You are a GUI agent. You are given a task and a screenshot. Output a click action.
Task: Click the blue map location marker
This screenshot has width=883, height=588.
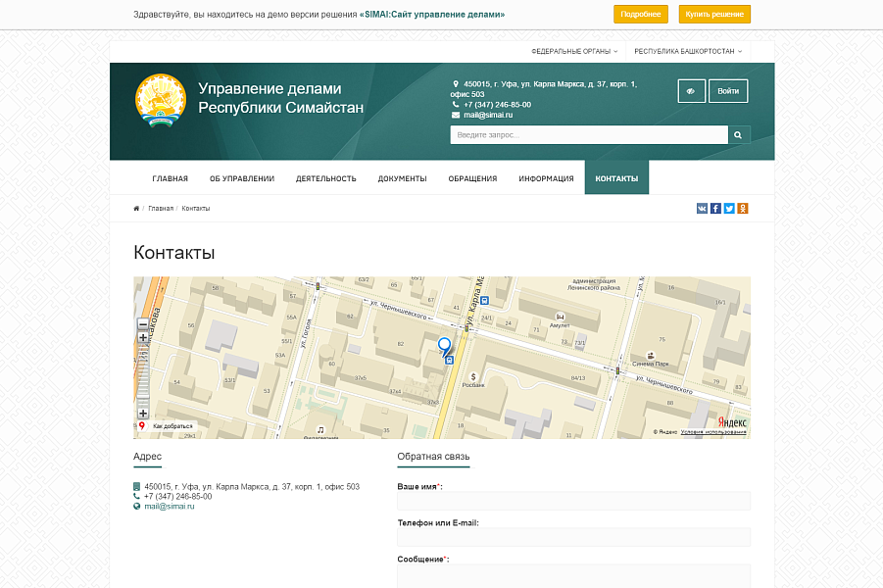tap(445, 346)
